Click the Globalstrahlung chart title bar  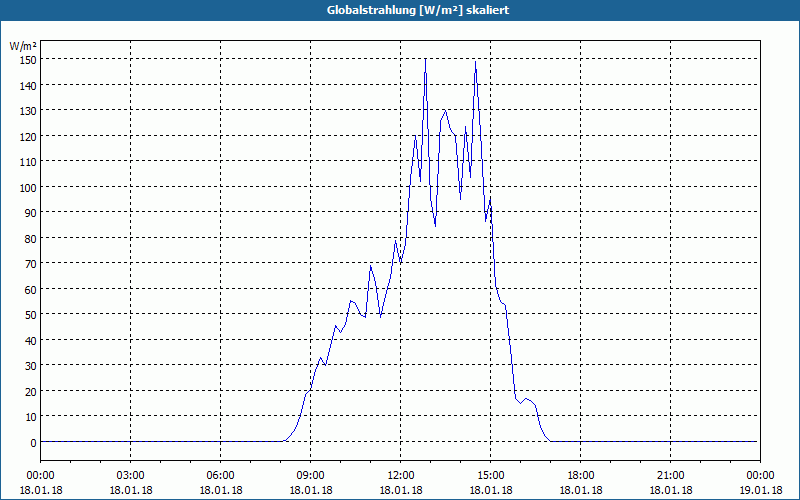click(x=400, y=10)
